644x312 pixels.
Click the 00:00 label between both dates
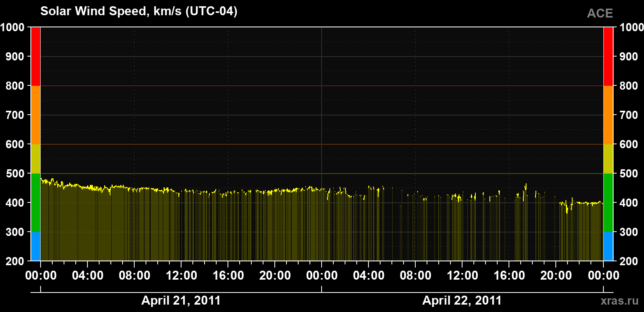tap(322, 276)
